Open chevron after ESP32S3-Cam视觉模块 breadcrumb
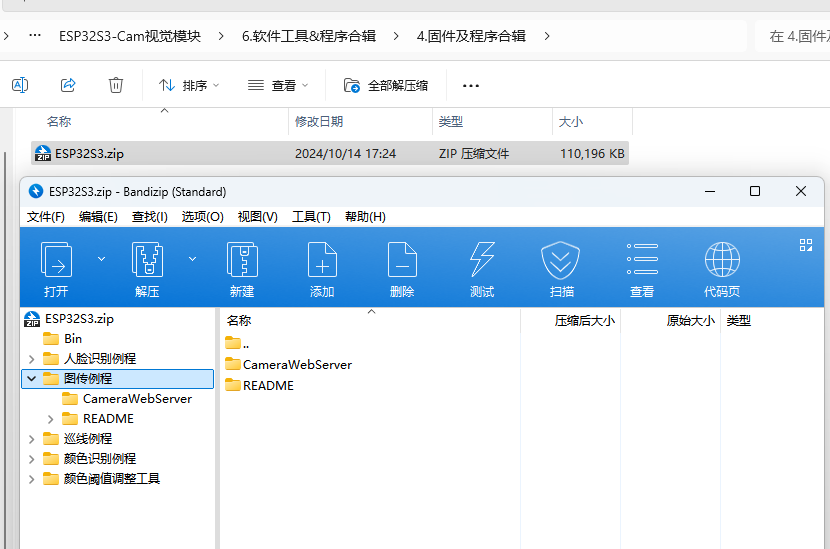Image resolution: width=830 pixels, height=549 pixels. 221,36
